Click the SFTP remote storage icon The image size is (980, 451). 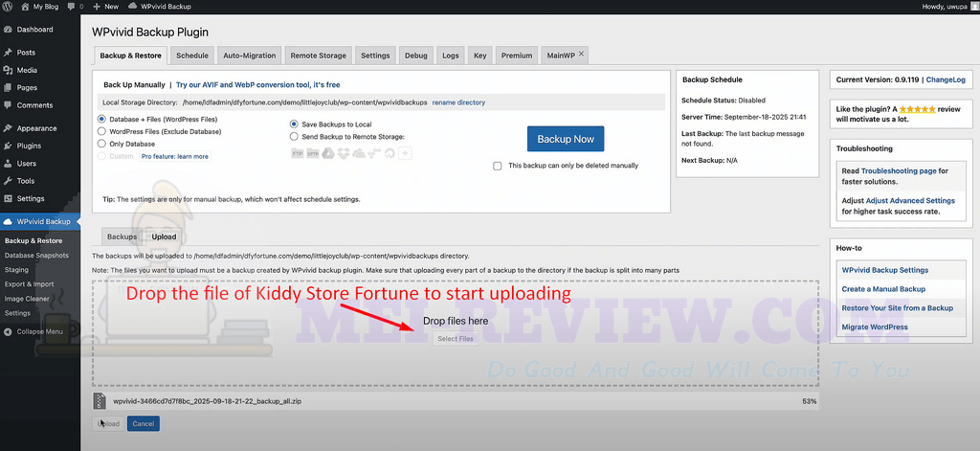[311, 152]
